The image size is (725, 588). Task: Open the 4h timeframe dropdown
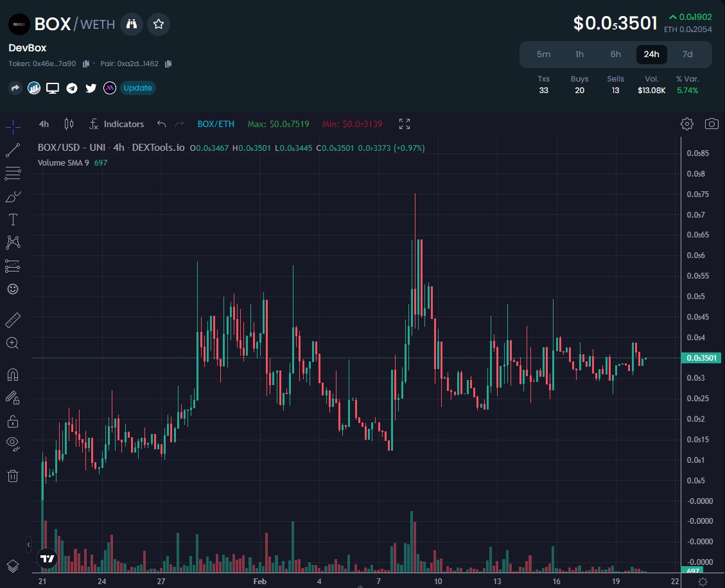43,124
